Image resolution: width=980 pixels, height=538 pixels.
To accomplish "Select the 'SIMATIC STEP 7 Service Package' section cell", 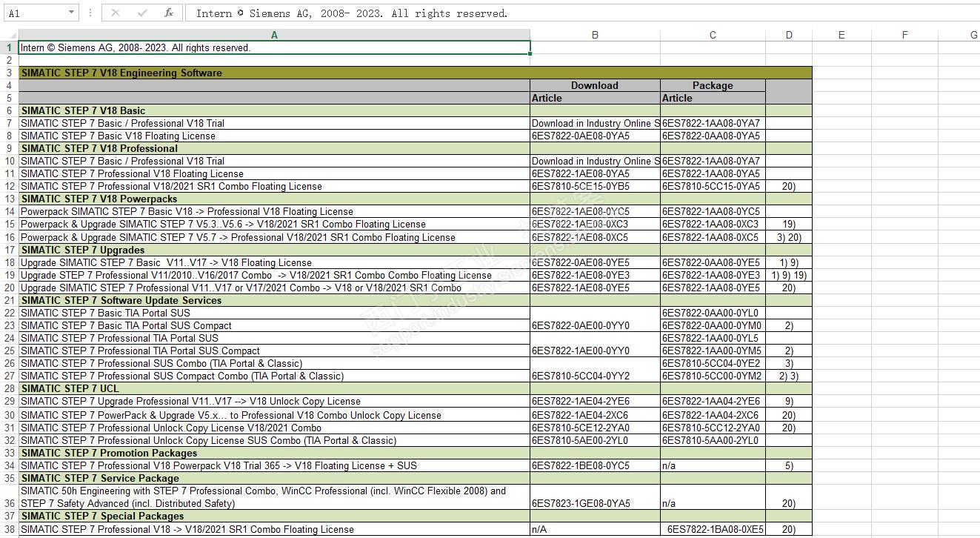I will click(274, 478).
